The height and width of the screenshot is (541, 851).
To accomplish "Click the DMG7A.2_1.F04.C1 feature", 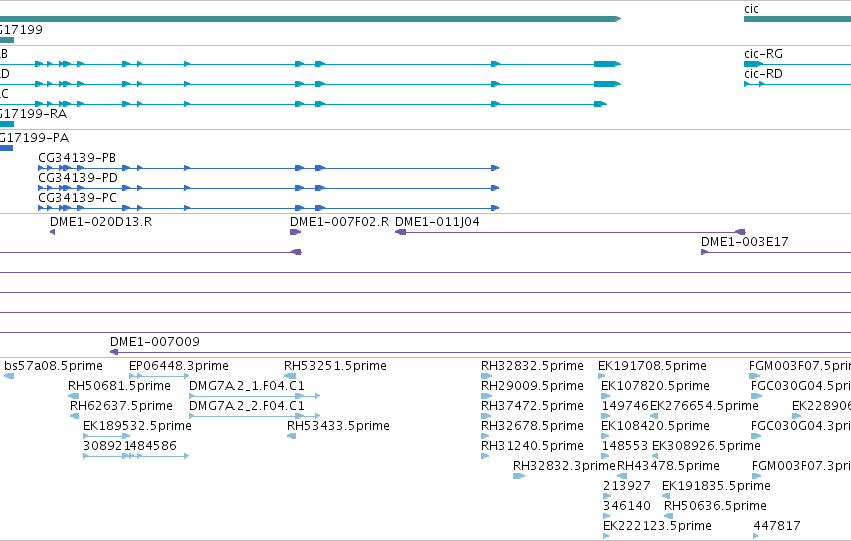I will click(x=255, y=396).
